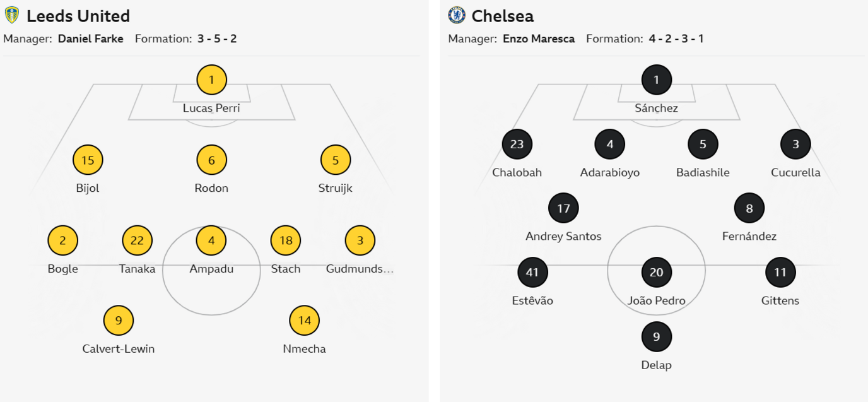Click manager name Daniel Farke

point(91,38)
